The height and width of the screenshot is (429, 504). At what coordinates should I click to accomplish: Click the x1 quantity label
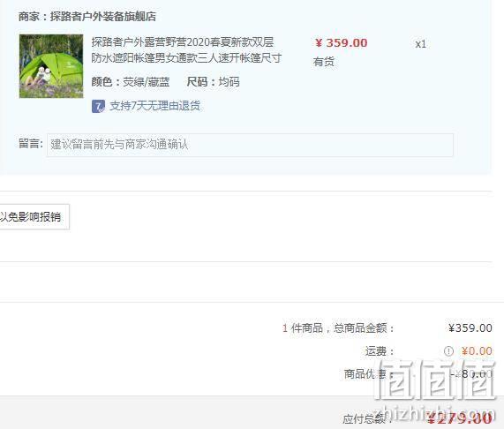coord(420,44)
